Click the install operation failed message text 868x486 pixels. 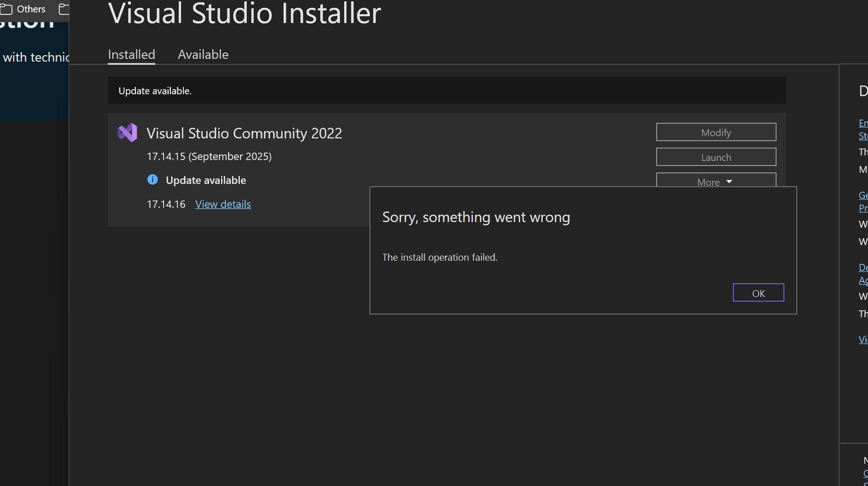[x=440, y=257]
